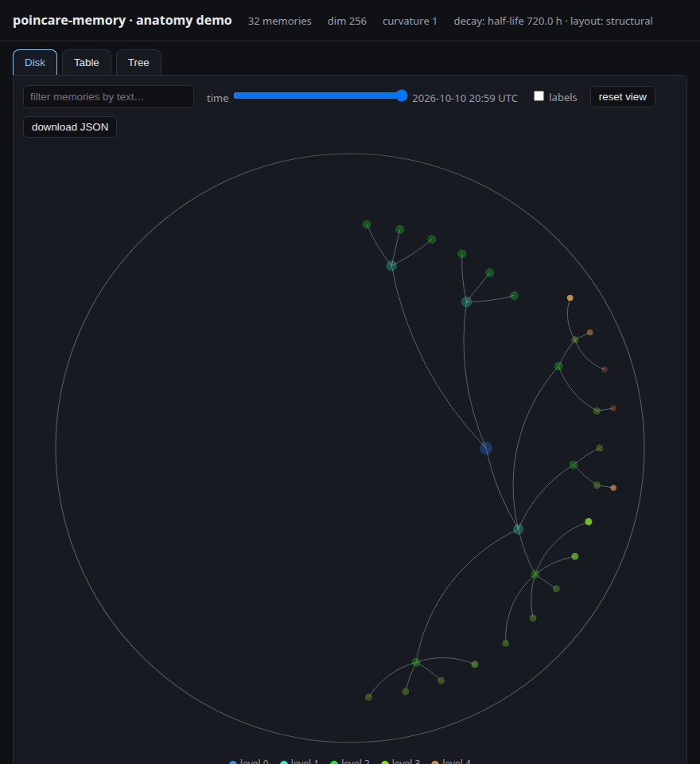Click the decay half-life 720.0 h text
The image size is (700, 764).
(x=507, y=21)
